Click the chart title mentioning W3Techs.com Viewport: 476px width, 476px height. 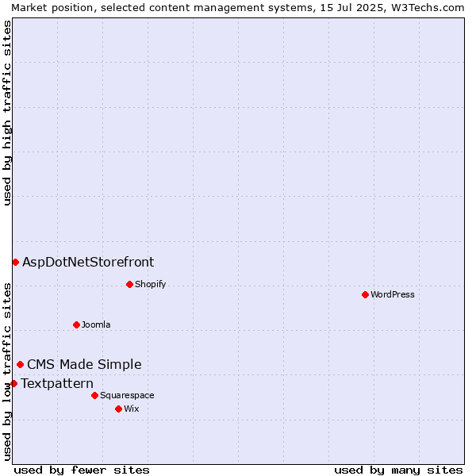coord(238,8)
